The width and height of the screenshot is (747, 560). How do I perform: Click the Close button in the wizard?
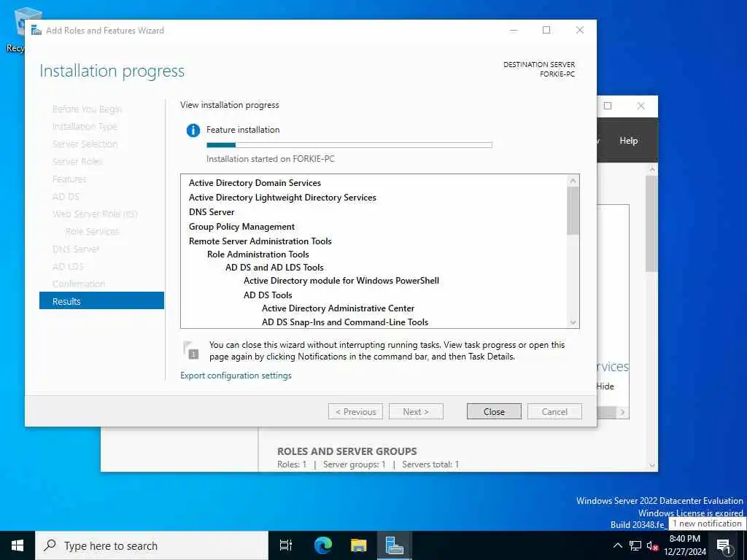coord(494,412)
